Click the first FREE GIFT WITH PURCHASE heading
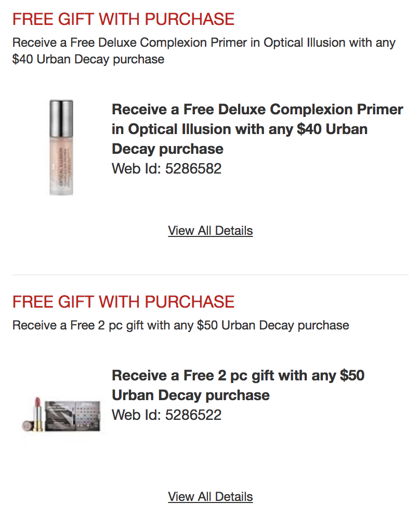420x529 pixels. (x=123, y=19)
